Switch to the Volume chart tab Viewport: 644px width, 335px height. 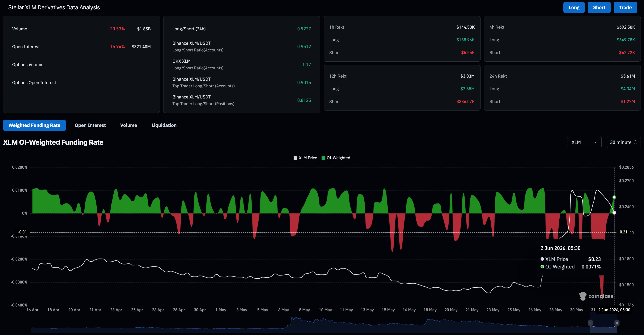click(x=129, y=125)
